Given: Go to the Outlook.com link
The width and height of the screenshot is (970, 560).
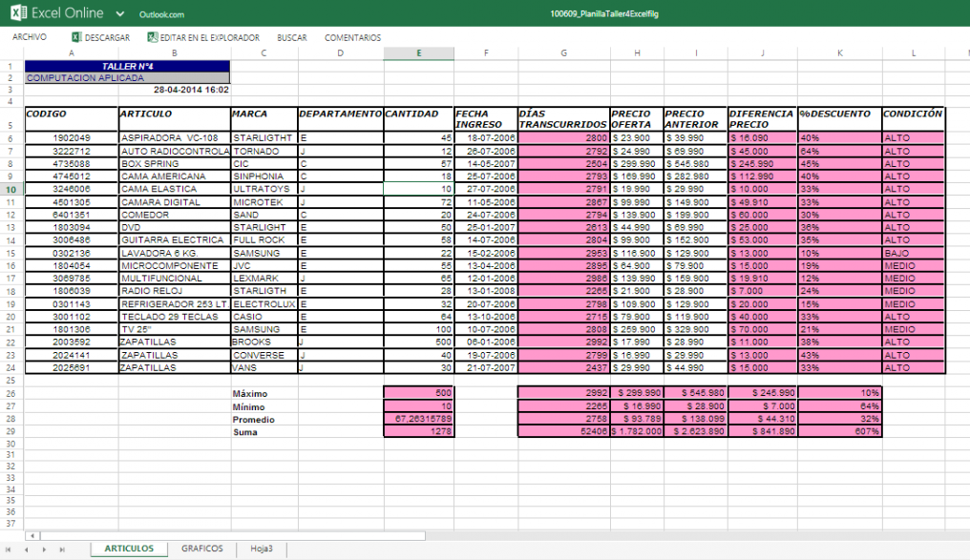Looking at the screenshot, I should [161, 14].
